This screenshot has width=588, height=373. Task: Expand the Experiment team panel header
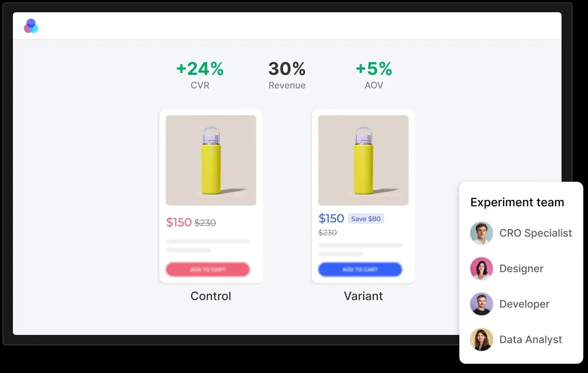click(517, 202)
